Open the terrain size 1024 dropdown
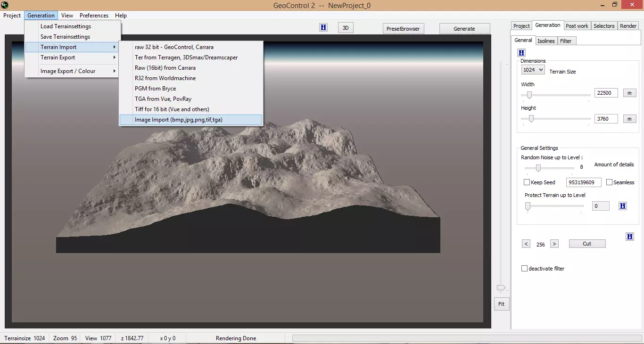644x344 pixels. point(533,70)
